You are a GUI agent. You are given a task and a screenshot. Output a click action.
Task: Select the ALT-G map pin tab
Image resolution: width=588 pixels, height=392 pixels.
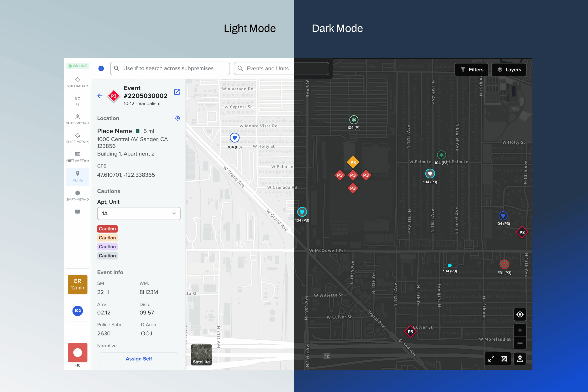pyautogui.click(x=78, y=176)
